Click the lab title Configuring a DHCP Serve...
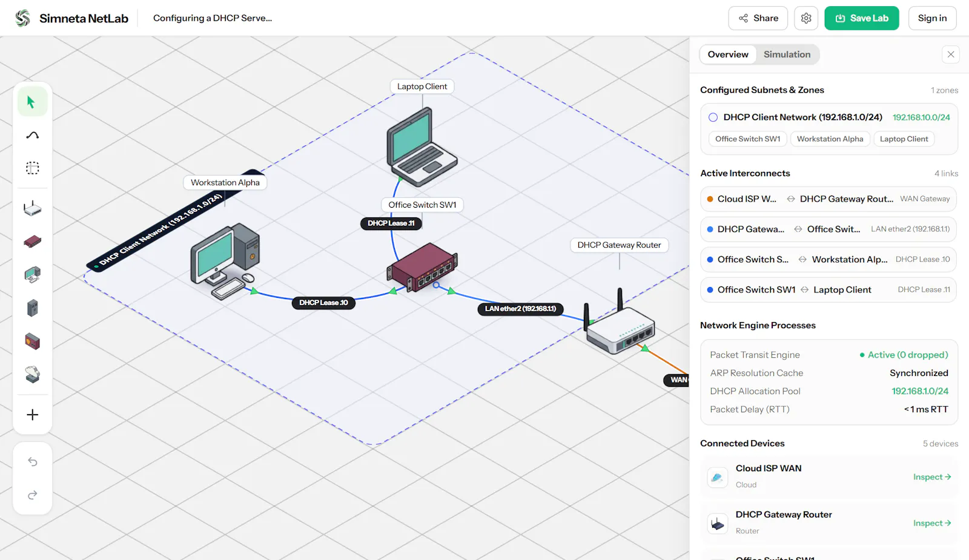The height and width of the screenshot is (560, 969). (213, 18)
